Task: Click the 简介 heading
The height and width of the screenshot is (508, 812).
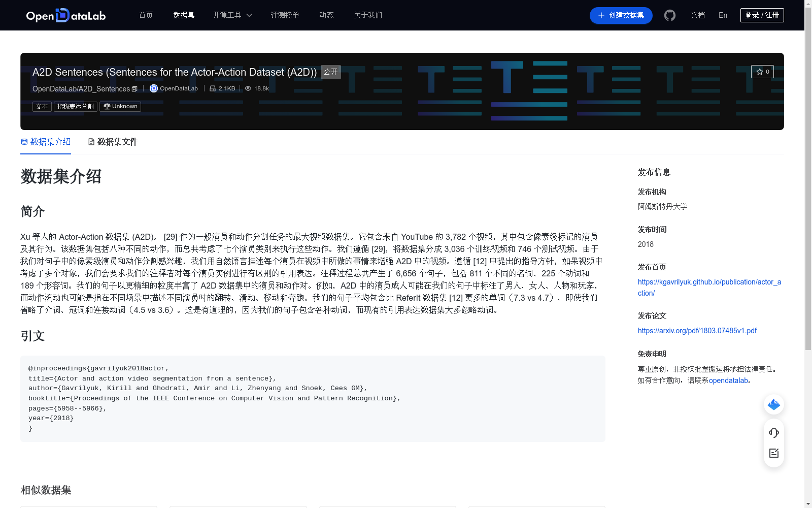Action: pos(32,211)
